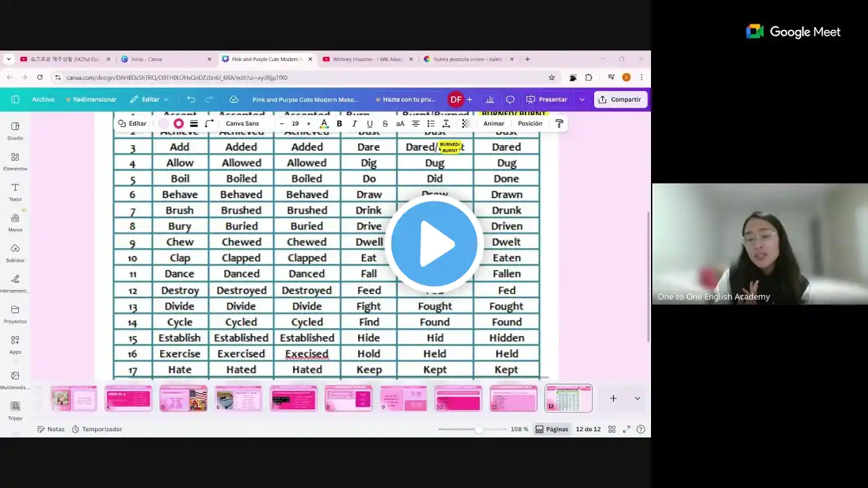
Task: Copy style with paint roller icon
Action: (559, 123)
